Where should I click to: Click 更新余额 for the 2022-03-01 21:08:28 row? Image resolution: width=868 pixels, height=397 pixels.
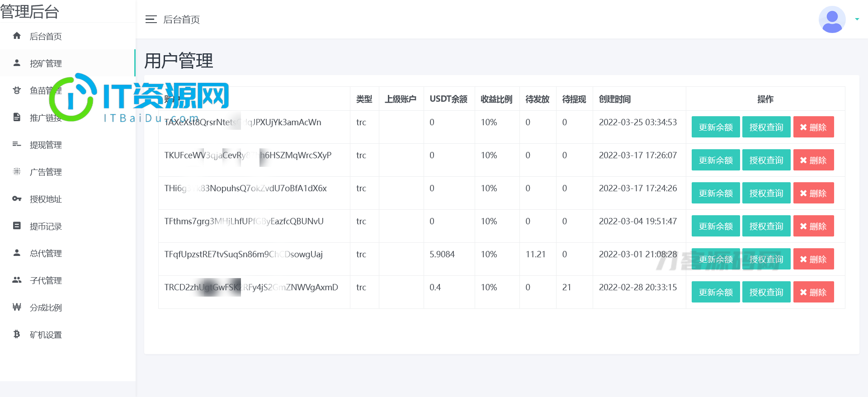[x=716, y=259]
